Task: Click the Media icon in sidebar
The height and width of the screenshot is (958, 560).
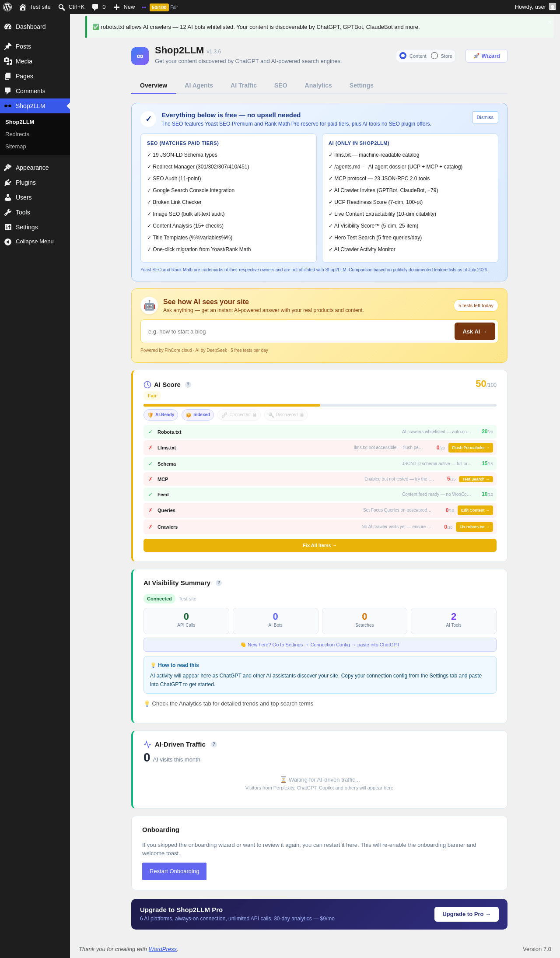Action: (8, 61)
